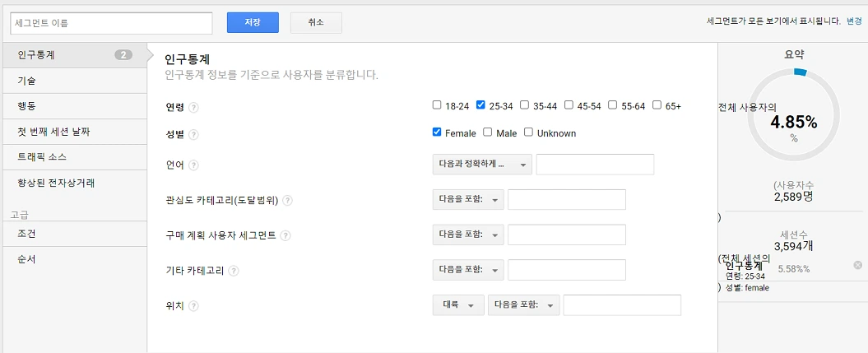Check the Male gender box
Viewport: 868px width, 353px height.
(487, 132)
